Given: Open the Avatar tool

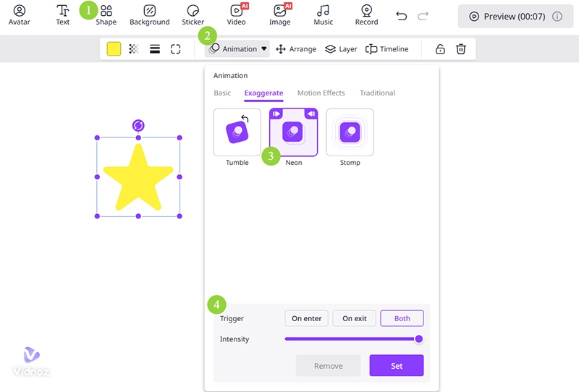Looking at the screenshot, I should [20, 14].
